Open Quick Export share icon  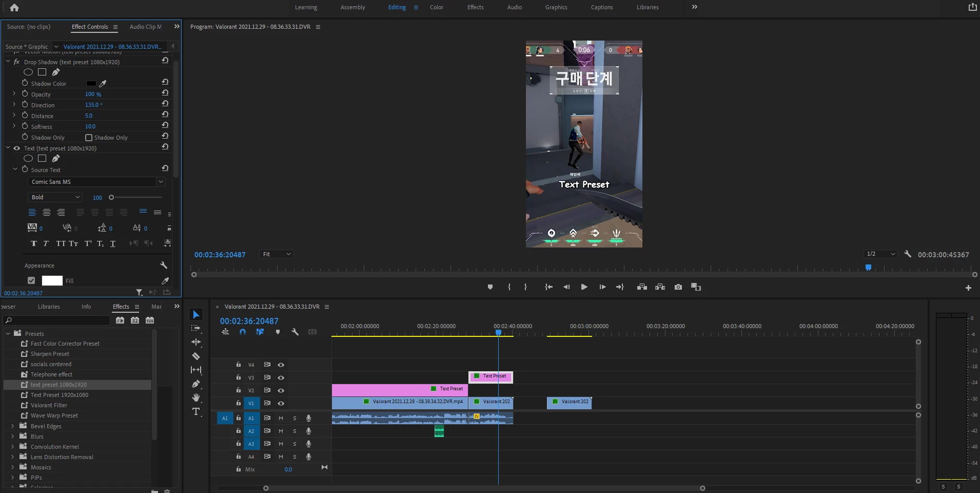pos(972,7)
